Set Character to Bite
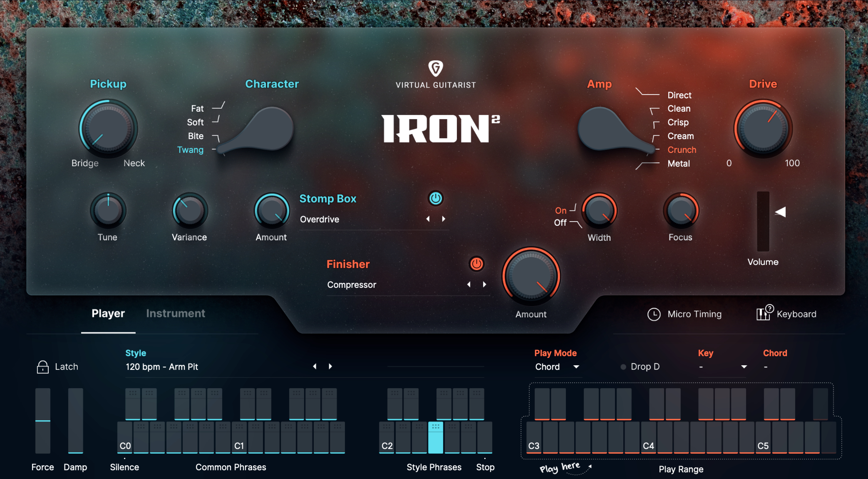 pyautogui.click(x=196, y=136)
